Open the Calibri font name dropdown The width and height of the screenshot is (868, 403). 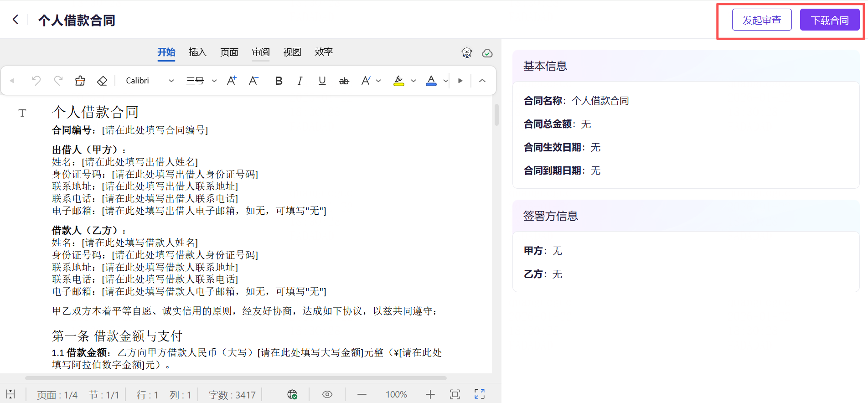click(x=150, y=81)
